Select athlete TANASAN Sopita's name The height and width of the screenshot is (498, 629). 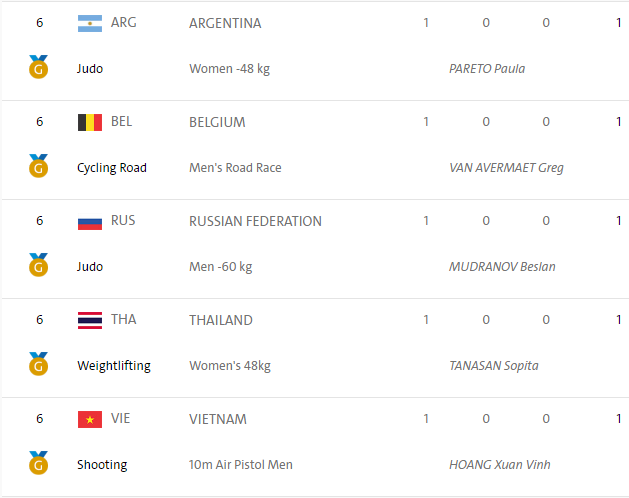point(494,366)
